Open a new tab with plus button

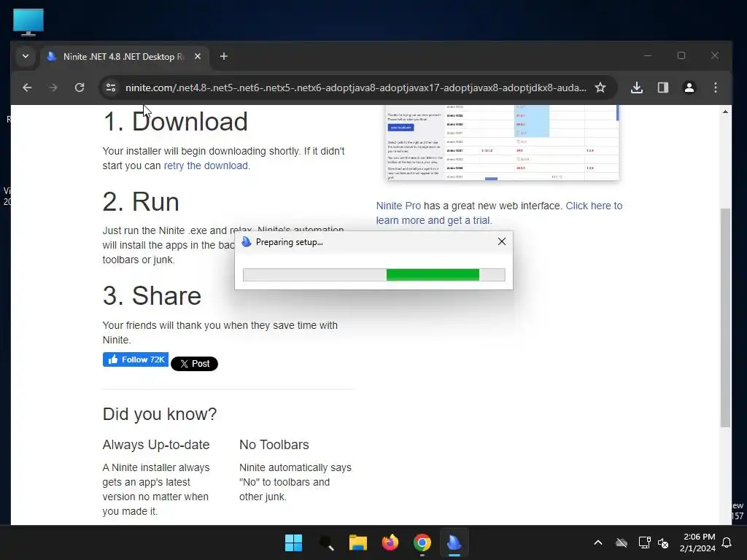coord(224,56)
